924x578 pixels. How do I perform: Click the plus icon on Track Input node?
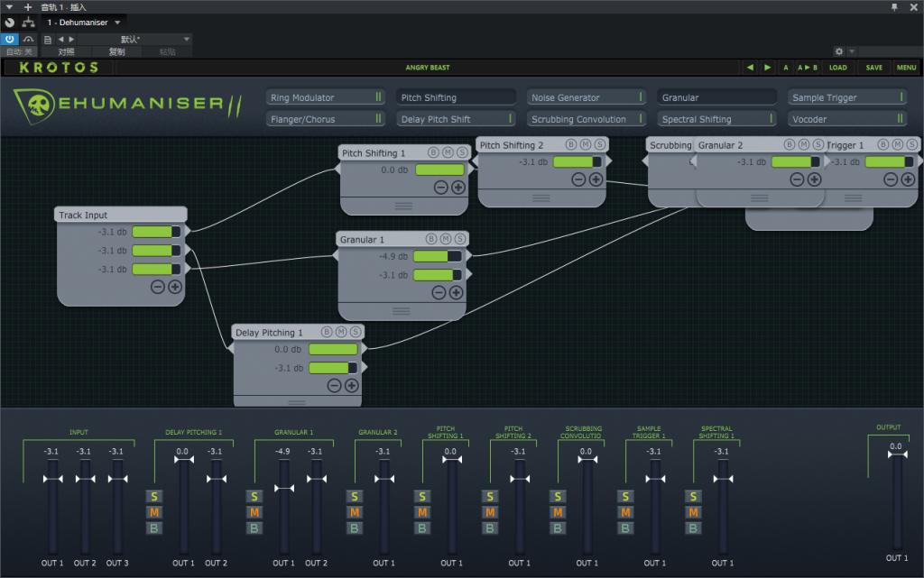[175, 288]
